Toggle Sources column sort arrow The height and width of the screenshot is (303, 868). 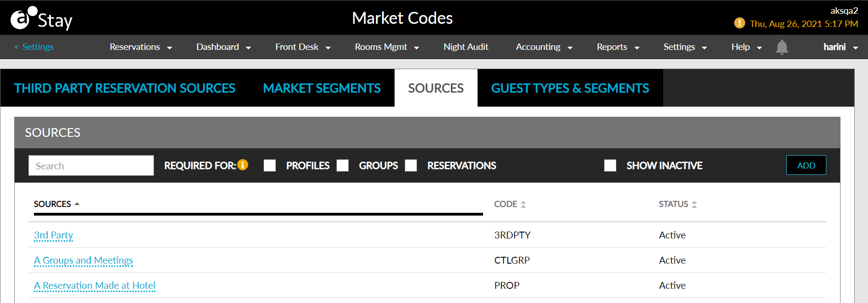77,204
